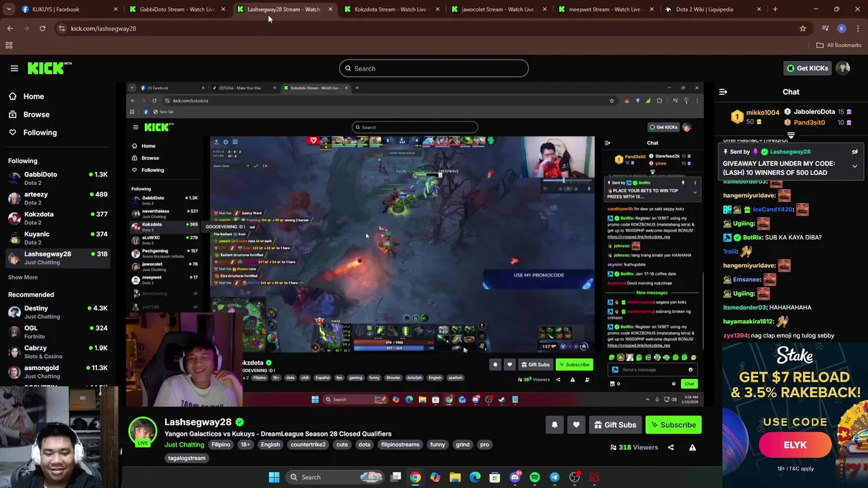Image resolution: width=868 pixels, height=488 pixels.
Task: Expand the pinned giveaway message chevron
Action: click(854, 166)
